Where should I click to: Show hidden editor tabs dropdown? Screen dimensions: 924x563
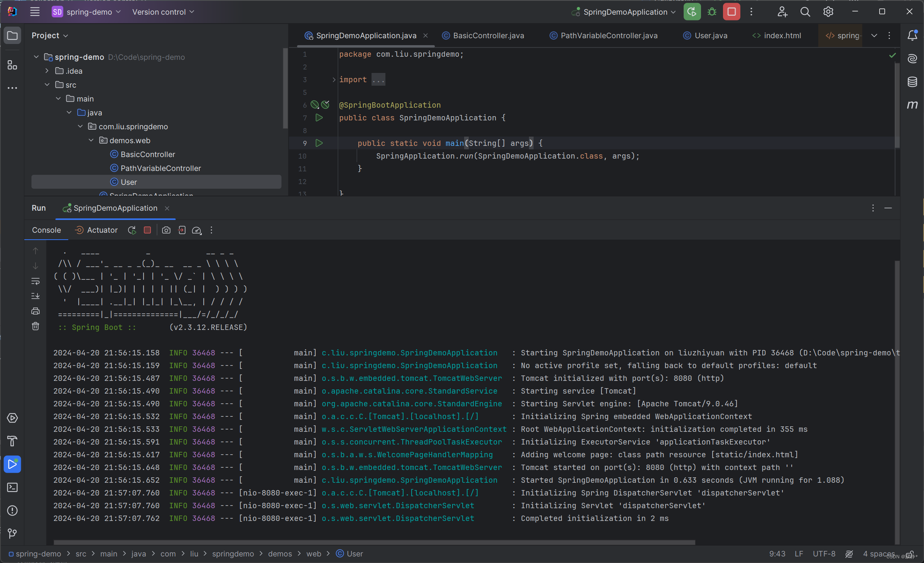click(x=874, y=36)
